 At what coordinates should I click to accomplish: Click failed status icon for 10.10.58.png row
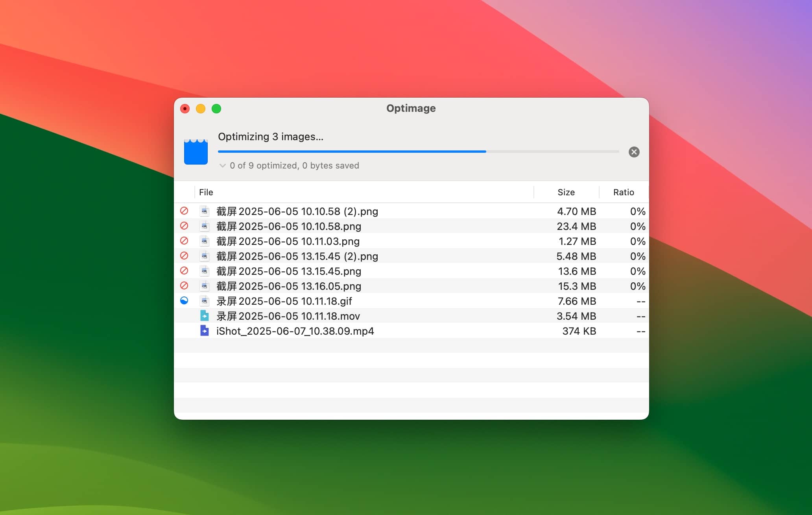tap(184, 226)
